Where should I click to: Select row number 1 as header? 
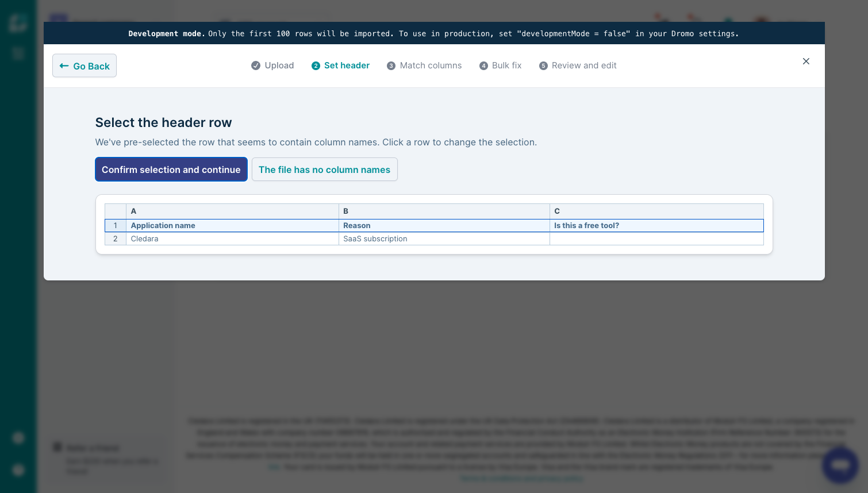116,226
